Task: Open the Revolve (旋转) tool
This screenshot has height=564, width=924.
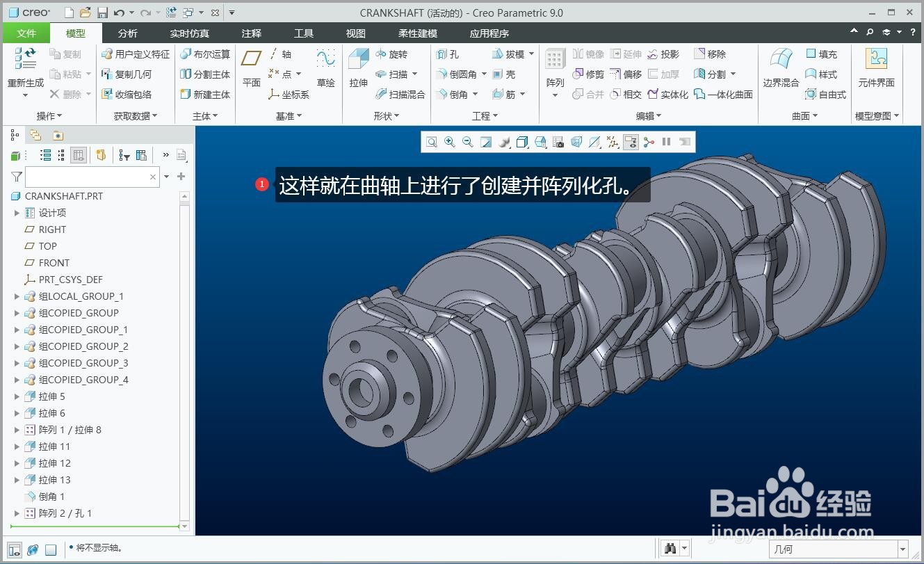Action: click(x=391, y=54)
